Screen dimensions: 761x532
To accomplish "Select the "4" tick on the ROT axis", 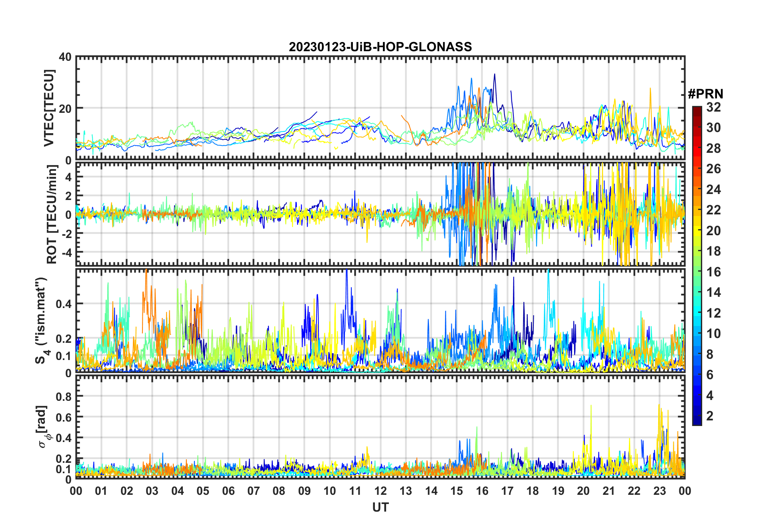I will pos(68,177).
